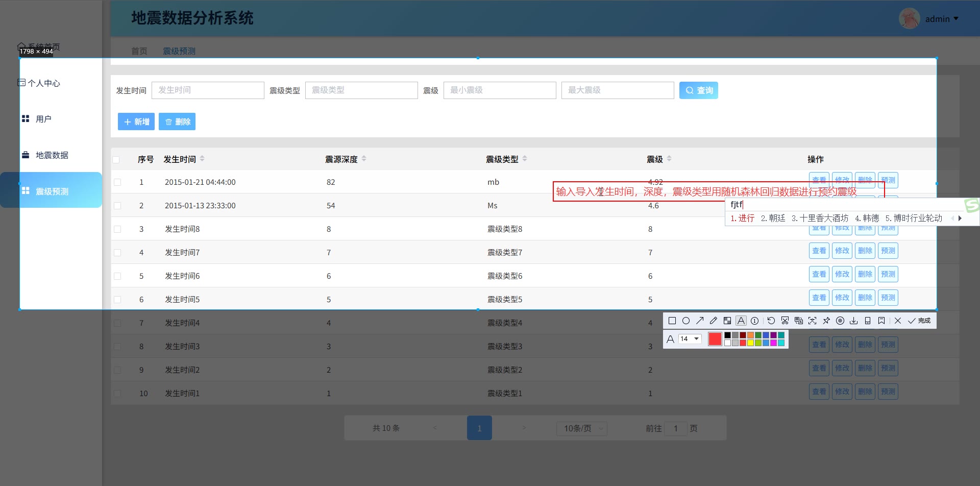
Task: Click the 新增 button
Action: tap(136, 121)
